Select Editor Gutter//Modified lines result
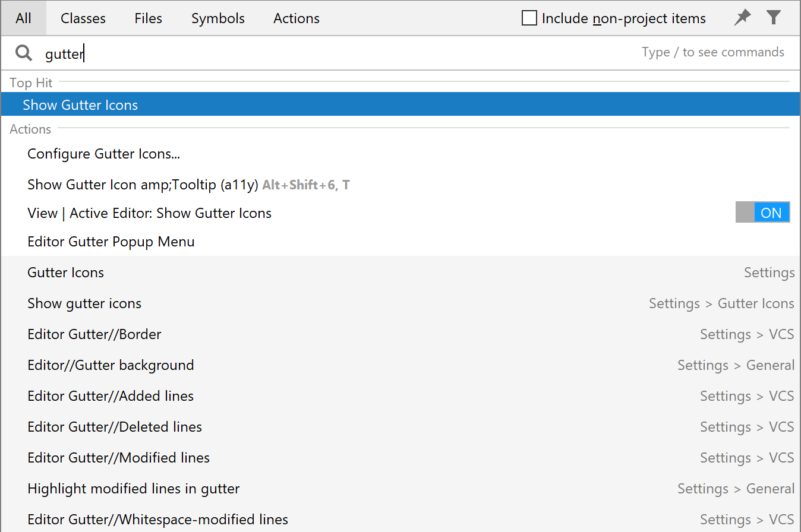Image resolution: width=801 pixels, height=532 pixels. click(400, 458)
